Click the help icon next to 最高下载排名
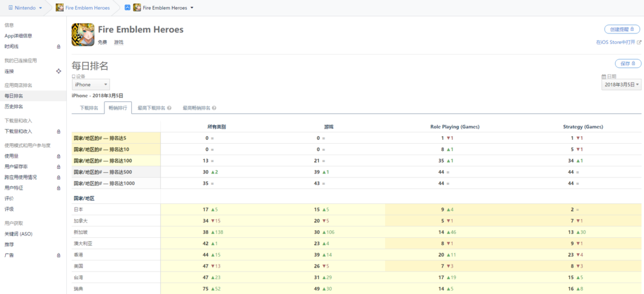 (169, 108)
